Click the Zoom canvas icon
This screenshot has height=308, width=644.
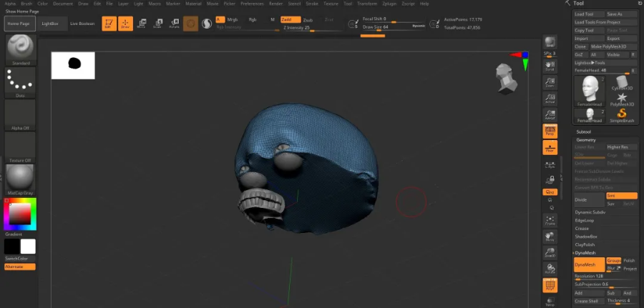pyautogui.click(x=550, y=82)
